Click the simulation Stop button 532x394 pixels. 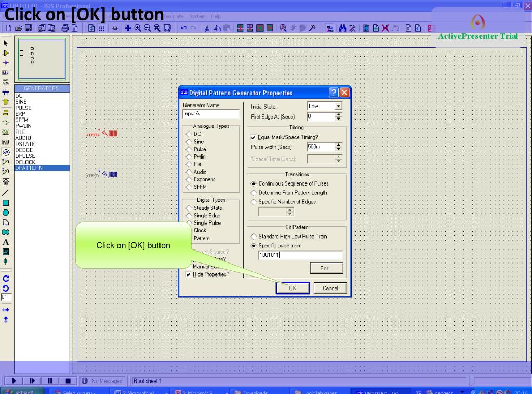pyautogui.click(x=68, y=381)
